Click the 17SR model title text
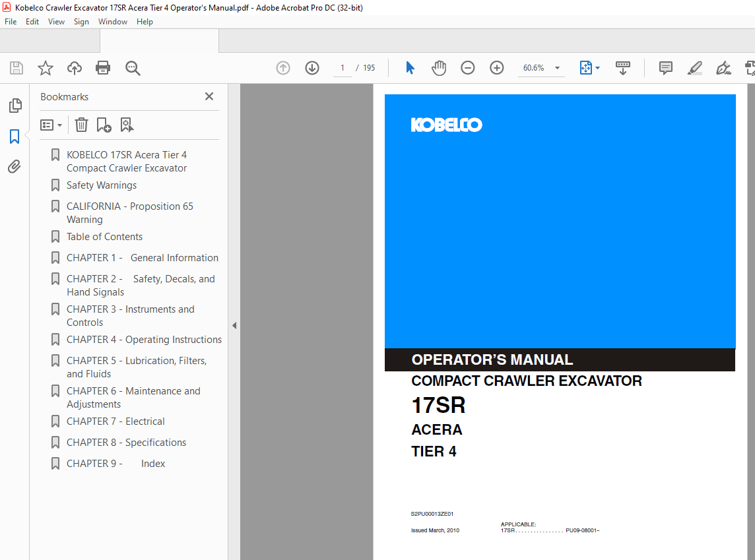Image resolution: width=755 pixels, height=560 pixels. [x=438, y=405]
